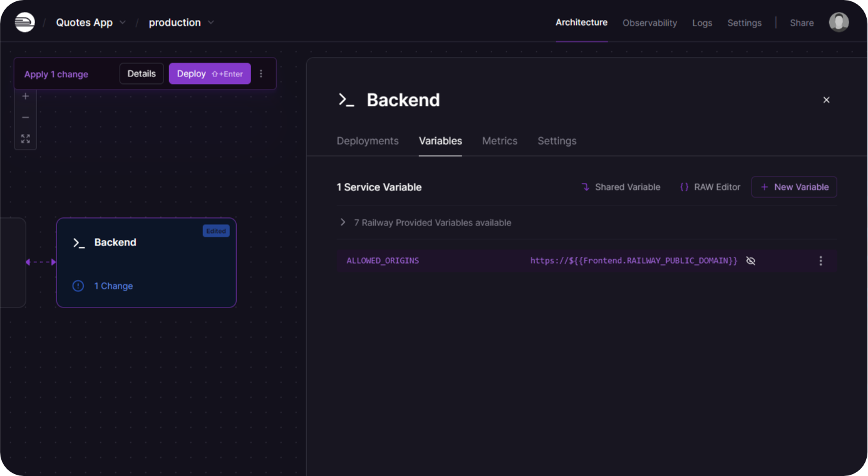
Task: Switch to Deployments tab
Action: [368, 141]
